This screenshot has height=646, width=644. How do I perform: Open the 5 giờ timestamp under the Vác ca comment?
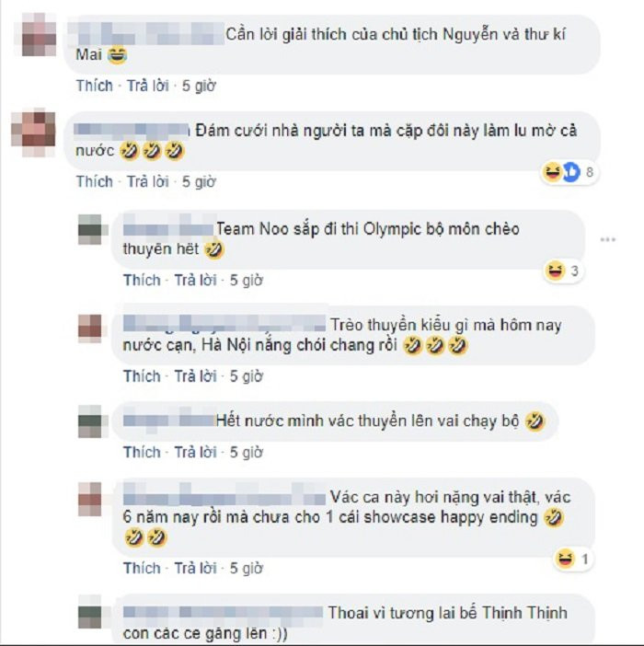[x=247, y=568]
